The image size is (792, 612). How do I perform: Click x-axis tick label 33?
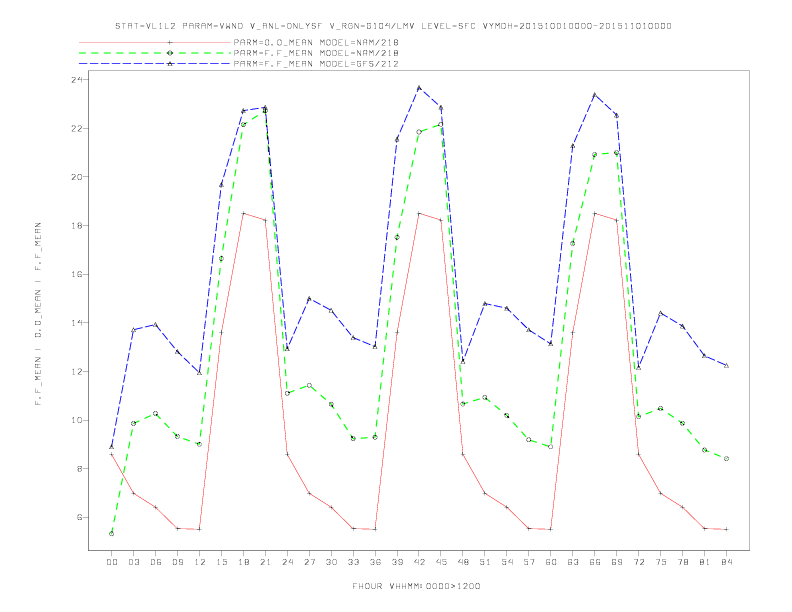pyautogui.click(x=353, y=562)
